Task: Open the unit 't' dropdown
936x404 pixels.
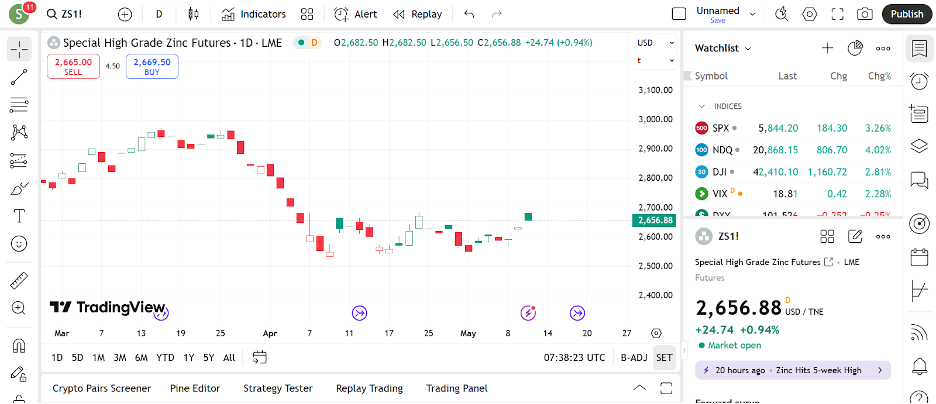Action: tap(655, 60)
